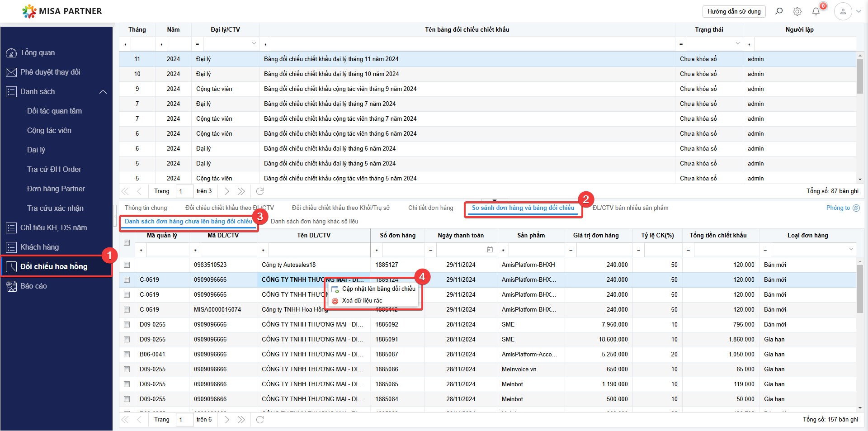Open Báo cáo report icon
Viewport: 868px width, 431px height.
(11, 286)
